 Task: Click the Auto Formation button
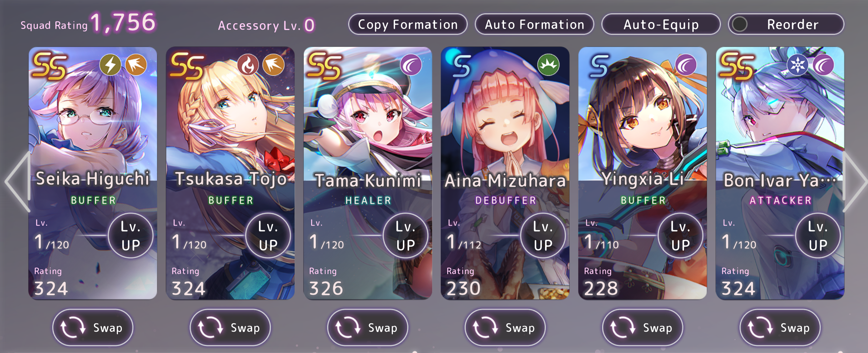click(x=534, y=24)
